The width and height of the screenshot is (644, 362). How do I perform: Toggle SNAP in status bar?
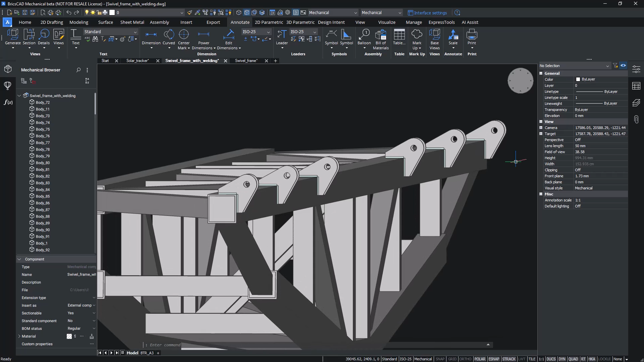point(440,359)
